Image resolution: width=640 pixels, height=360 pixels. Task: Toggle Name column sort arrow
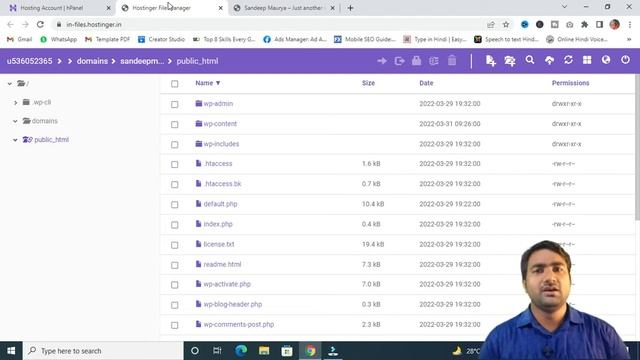click(x=218, y=83)
